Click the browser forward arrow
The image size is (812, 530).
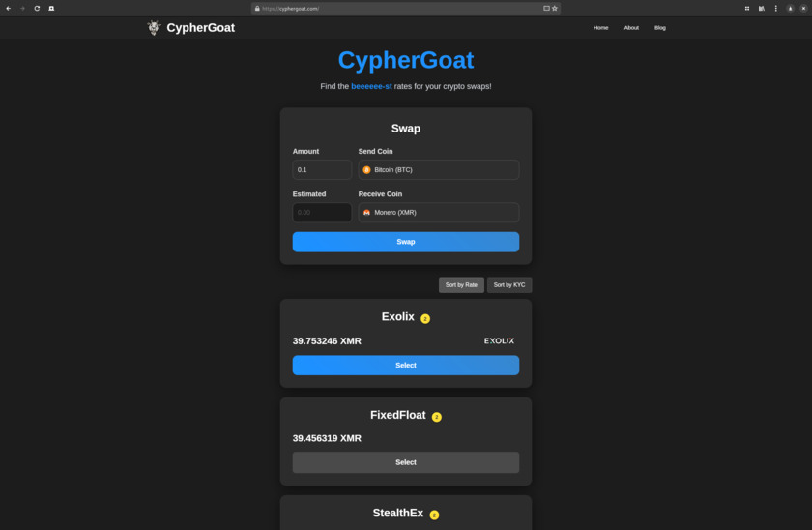tap(22, 9)
